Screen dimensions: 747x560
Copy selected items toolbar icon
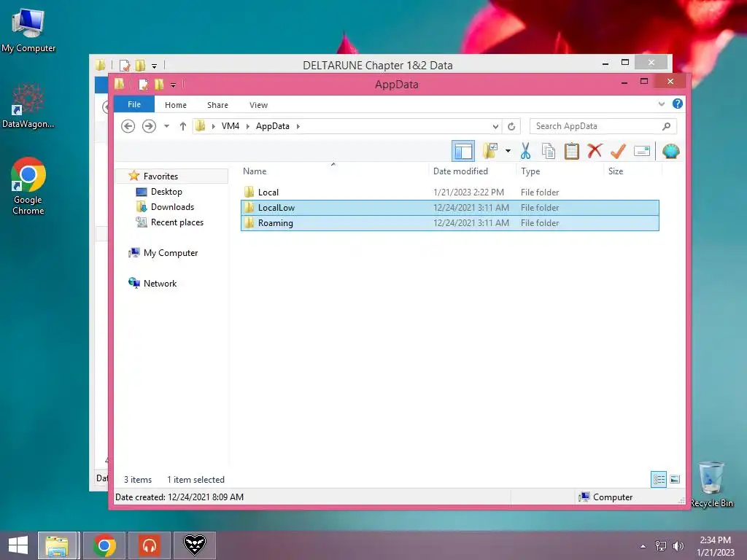[x=549, y=151]
